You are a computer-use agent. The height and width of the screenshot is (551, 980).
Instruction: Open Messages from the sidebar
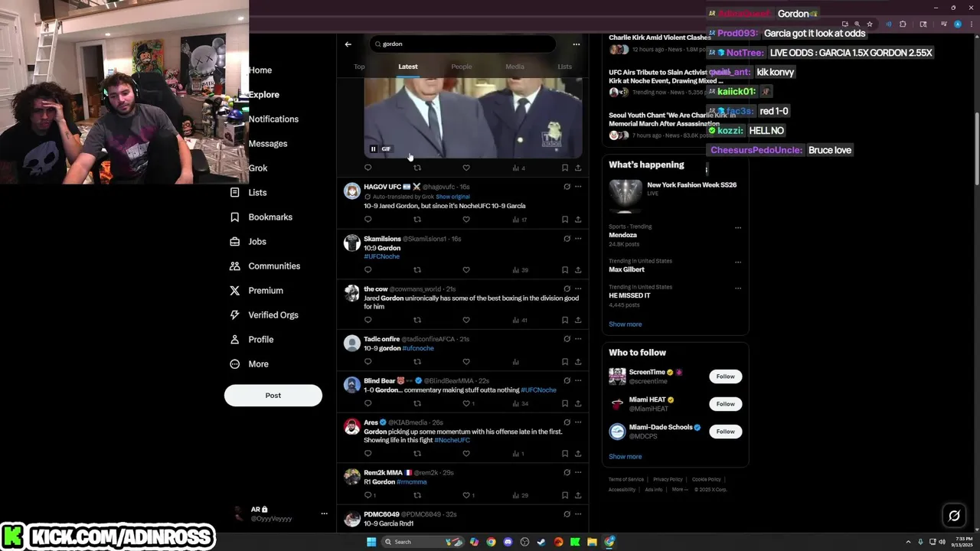pos(268,144)
